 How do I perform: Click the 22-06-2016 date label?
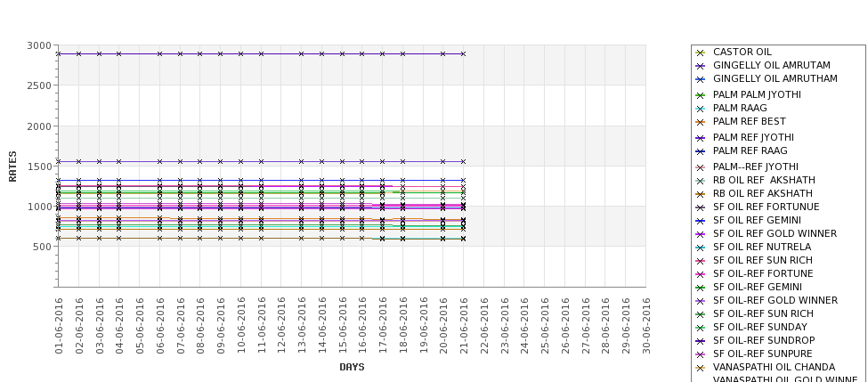483,326
